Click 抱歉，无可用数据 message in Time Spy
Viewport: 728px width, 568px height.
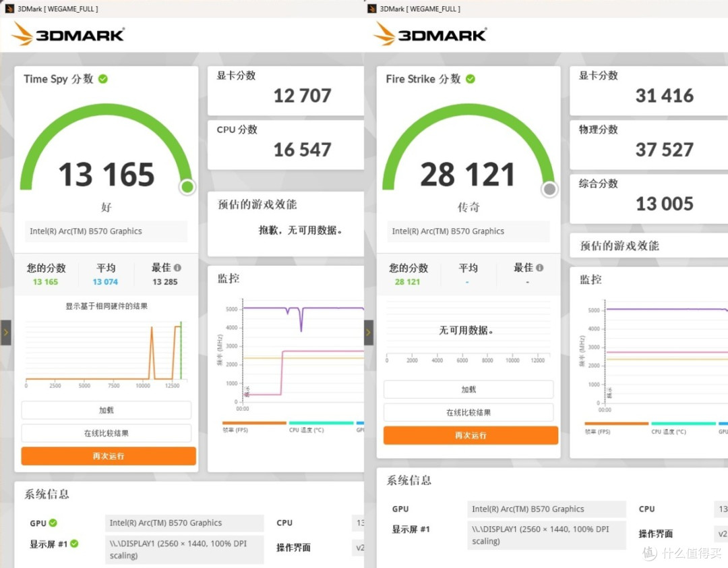point(301,230)
